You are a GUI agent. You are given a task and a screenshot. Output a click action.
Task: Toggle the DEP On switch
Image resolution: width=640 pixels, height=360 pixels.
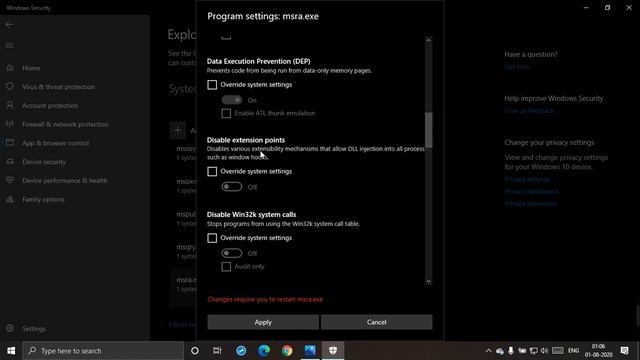(x=231, y=100)
